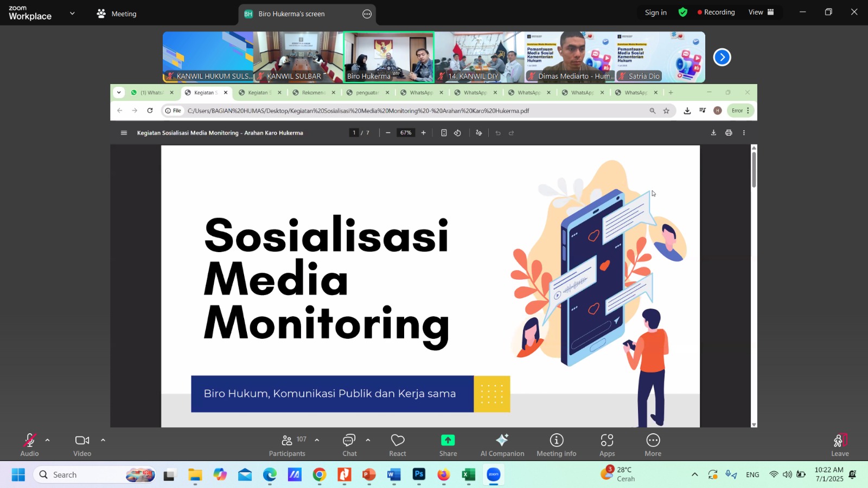Image resolution: width=868 pixels, height=488 pixels.
Task: Switch to the Meeting tab
Action: pos(117,14)
